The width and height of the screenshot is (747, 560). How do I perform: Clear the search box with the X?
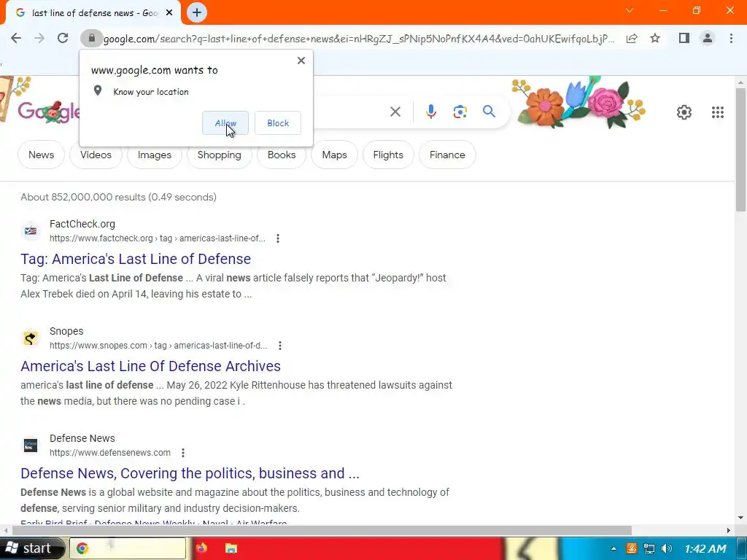(x=395, y=112)
